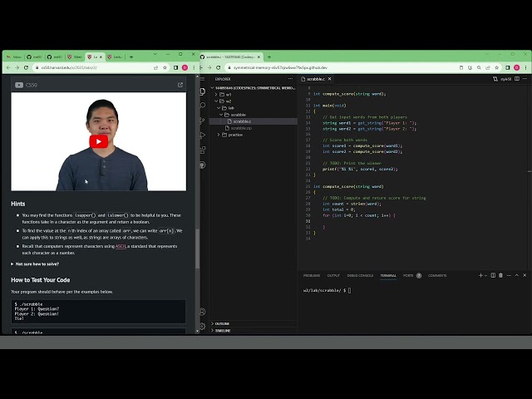The height and width of the screenshot is (399, 532).
Task: Split the terminal panel
Action: point(493,275)
